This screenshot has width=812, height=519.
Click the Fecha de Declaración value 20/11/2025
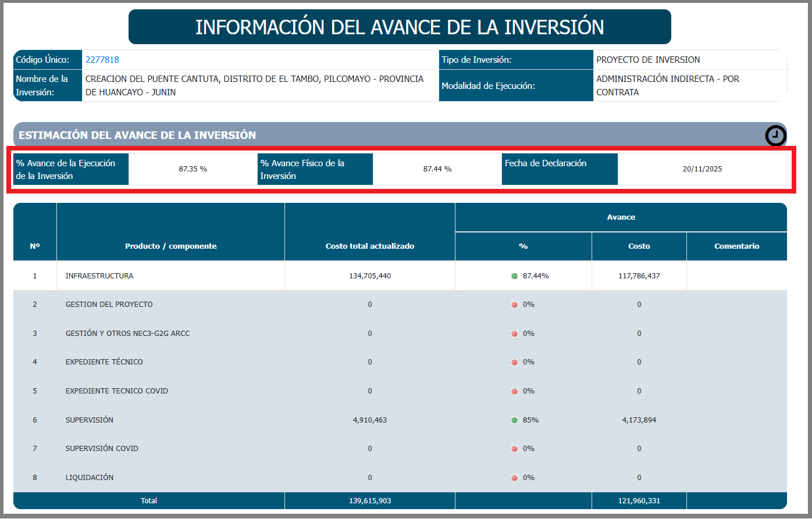tap(702, 169)
